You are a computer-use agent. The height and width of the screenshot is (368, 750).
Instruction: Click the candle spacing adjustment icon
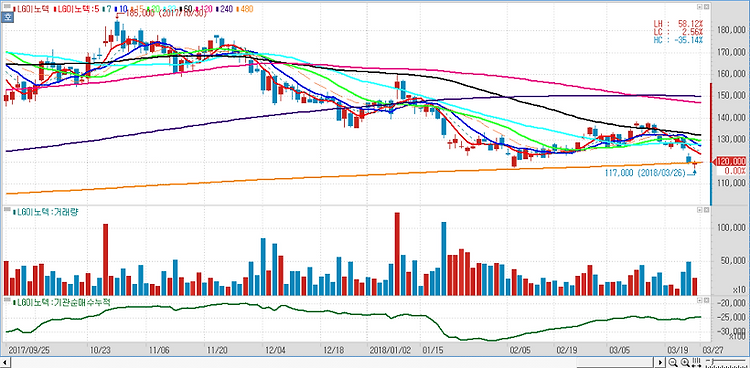coord(696,362)
